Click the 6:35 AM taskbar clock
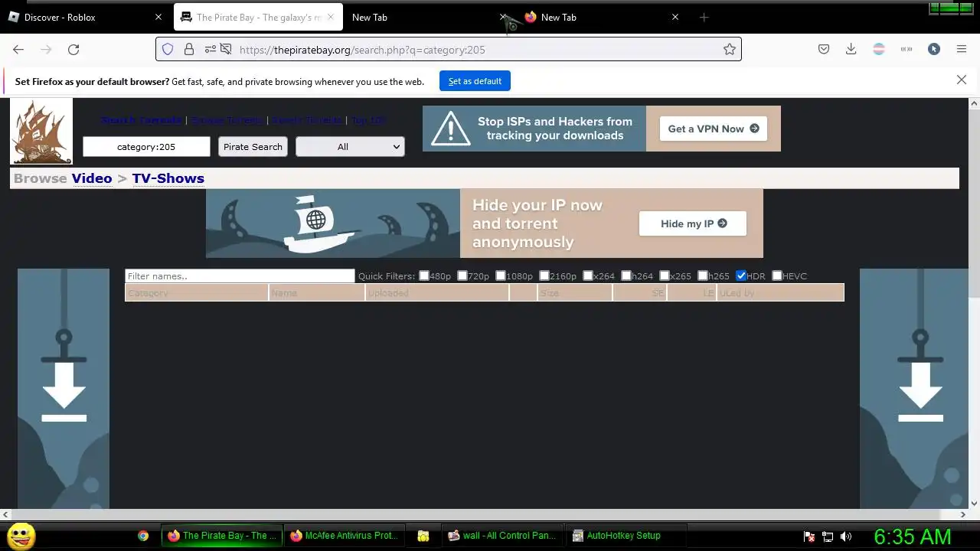Image resolution: width=980 pixels, height=551 pixels. pyautogui.click(x=913, y=536)
